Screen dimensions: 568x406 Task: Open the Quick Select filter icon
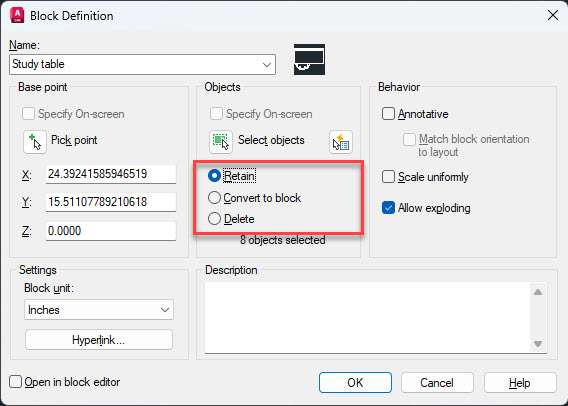point(341,142)
